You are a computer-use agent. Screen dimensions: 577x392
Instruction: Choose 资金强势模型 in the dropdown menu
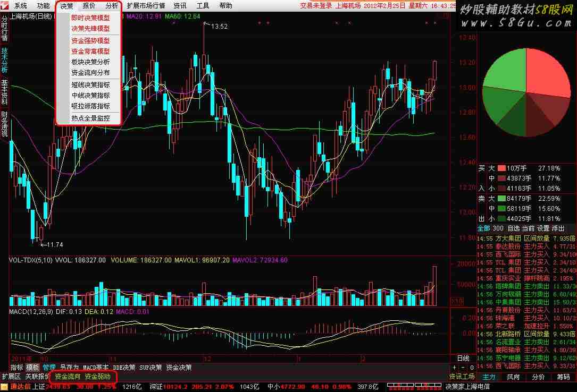[90, 40]
